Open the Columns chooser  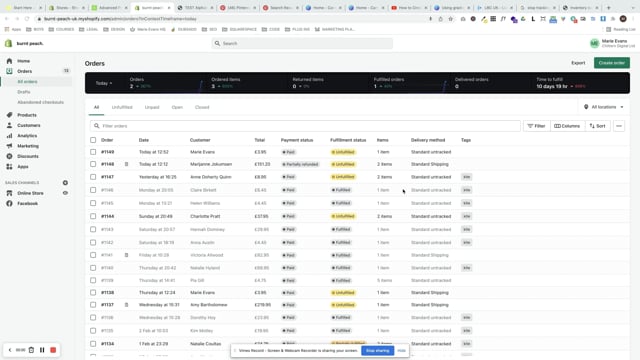pos(567,126)
